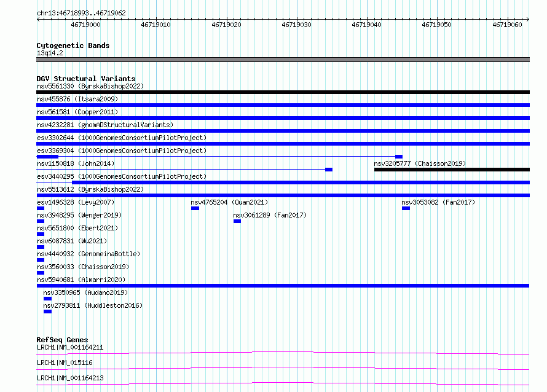Viewport: 547px width, 392px height.
Task: Click the nsv5940681 (Almarri2020) label
Action: [81, 280]
